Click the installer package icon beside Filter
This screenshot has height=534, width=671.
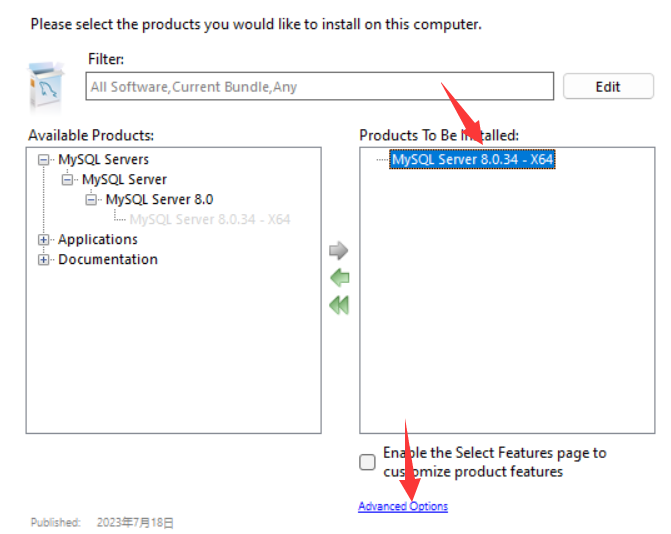coord(48,83)
